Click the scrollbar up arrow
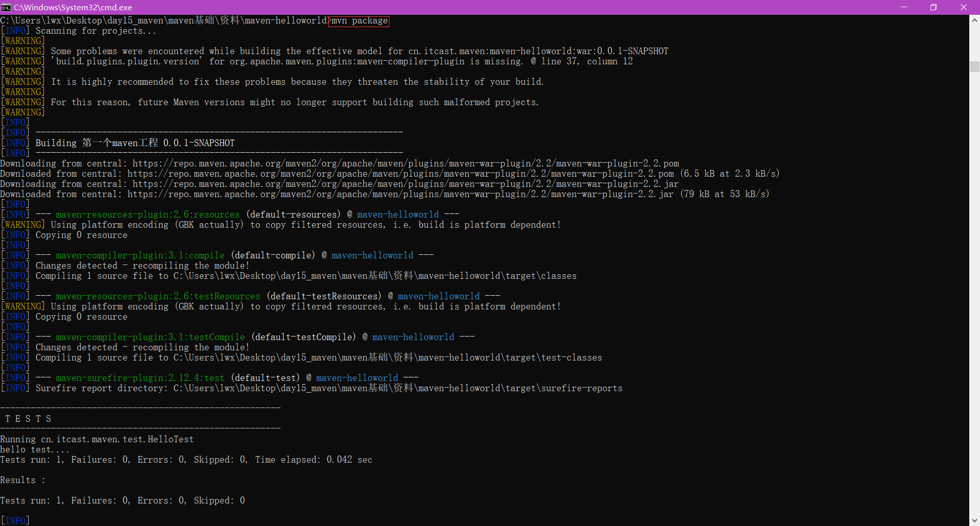980x526 pixels. coord(974,20)
